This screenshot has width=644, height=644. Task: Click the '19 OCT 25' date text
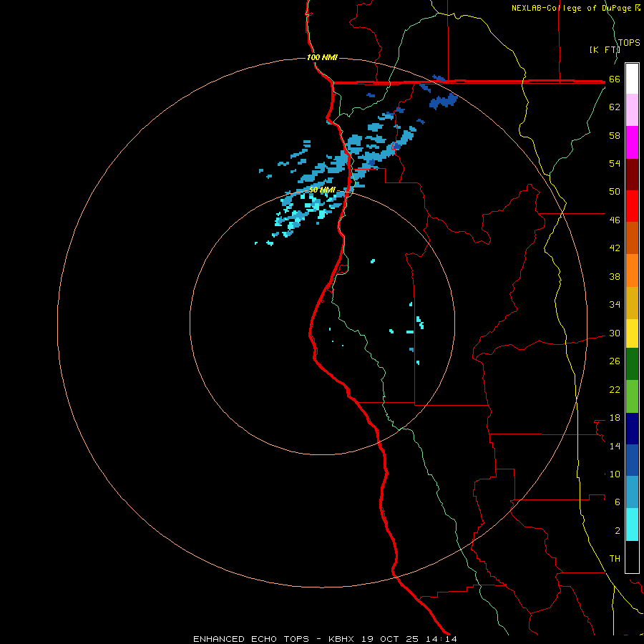point(390,639)
